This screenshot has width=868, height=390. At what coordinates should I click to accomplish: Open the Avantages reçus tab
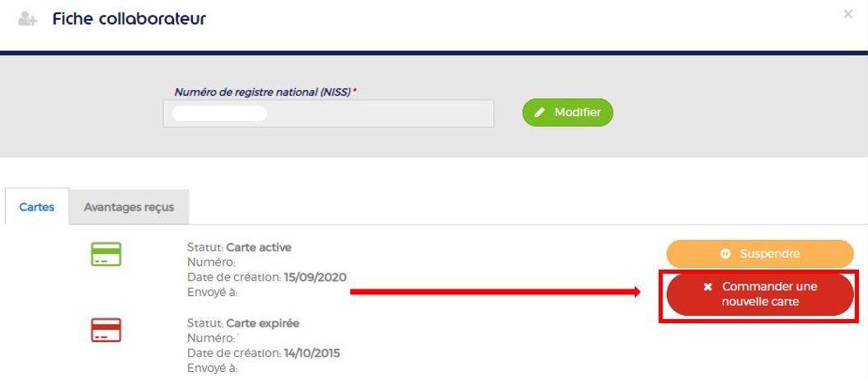pos(129,207)
